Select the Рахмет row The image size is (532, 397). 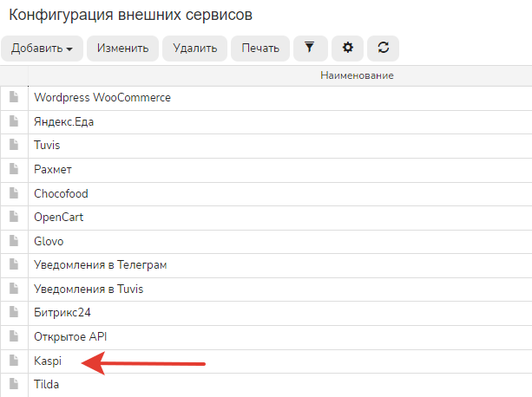[266, 170]
